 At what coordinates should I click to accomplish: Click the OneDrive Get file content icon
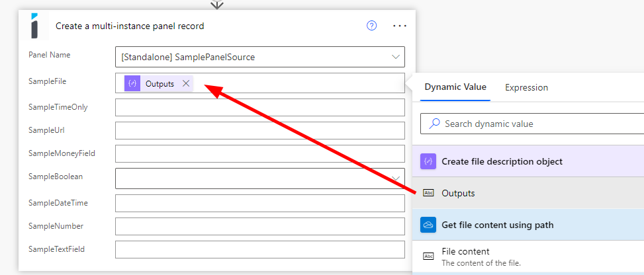click(x=428, y=225)
